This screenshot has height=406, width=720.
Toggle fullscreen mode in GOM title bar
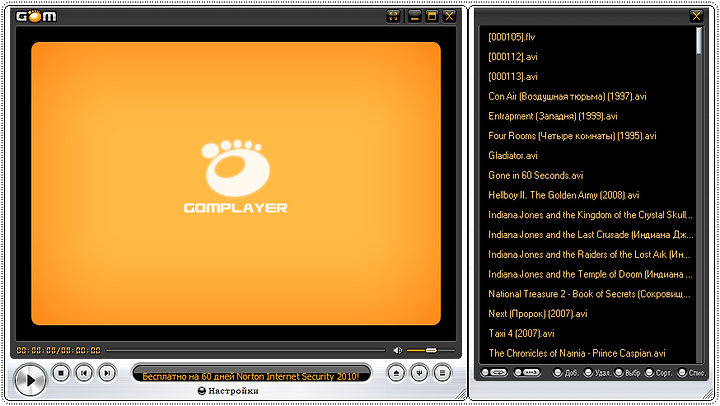[393, 17]
